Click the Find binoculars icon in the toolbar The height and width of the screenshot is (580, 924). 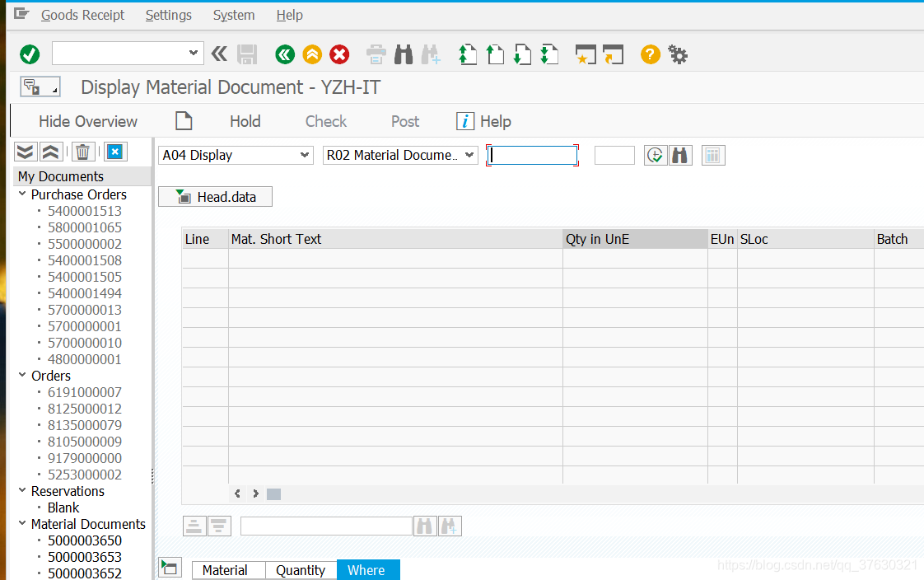[x=404, y=54]
